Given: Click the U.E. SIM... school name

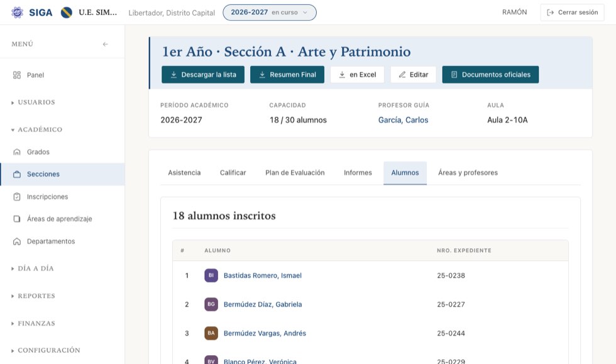Looking at the screenshot, I should (x=98, y=13).
